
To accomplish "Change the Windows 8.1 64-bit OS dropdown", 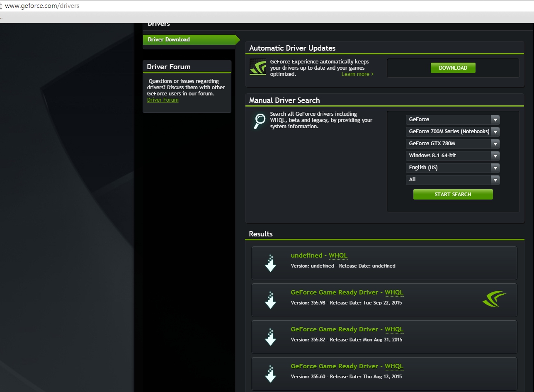I will 452,156.
